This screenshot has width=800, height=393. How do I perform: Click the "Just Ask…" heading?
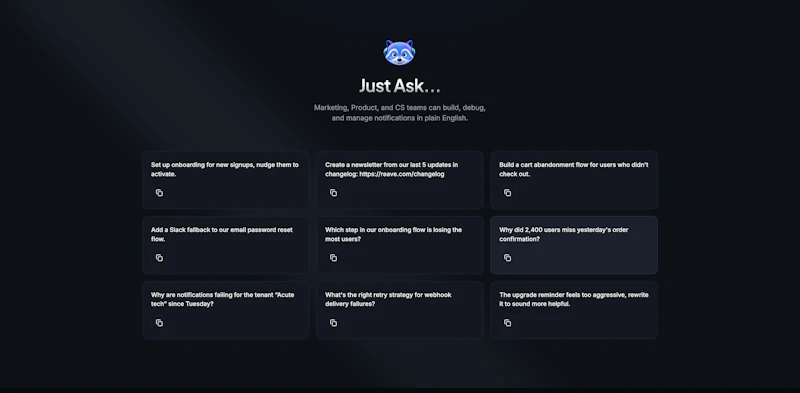tap(399, 86)
